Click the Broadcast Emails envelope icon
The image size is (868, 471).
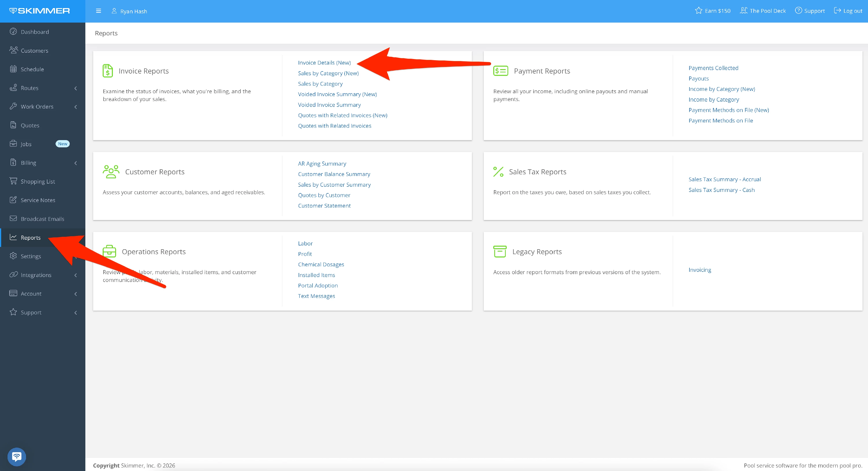pyautogui.click(x=13, y=219)
